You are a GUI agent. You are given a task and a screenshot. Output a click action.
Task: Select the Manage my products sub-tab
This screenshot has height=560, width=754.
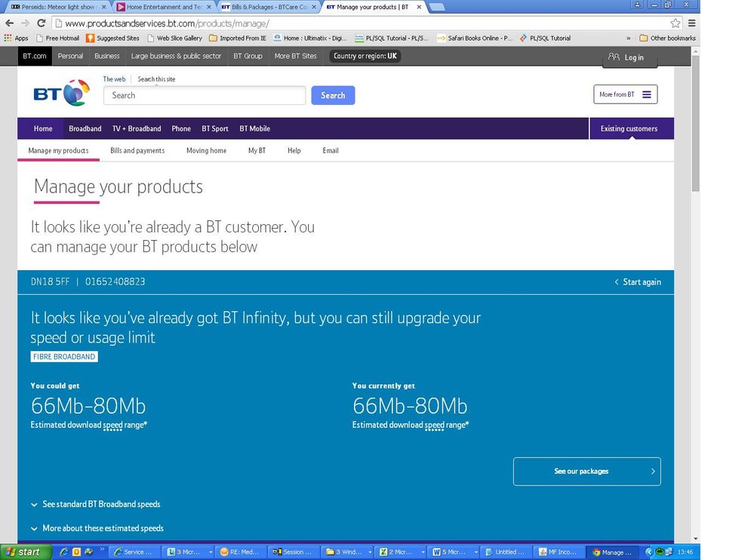(58, 150)
